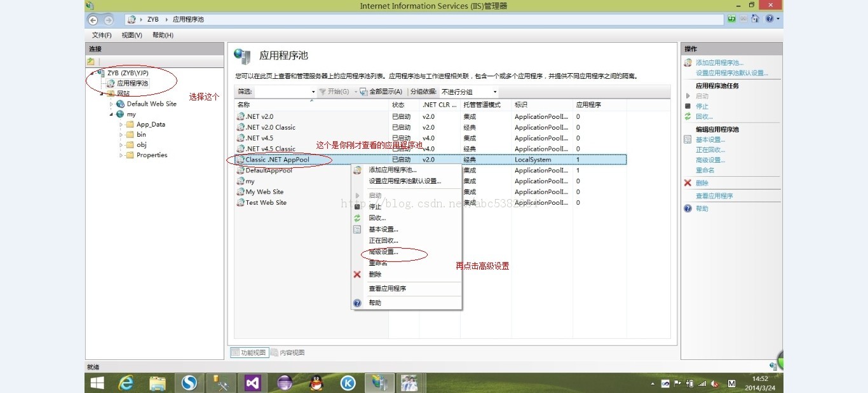Click the back navigation arrow button

[93, 20]
